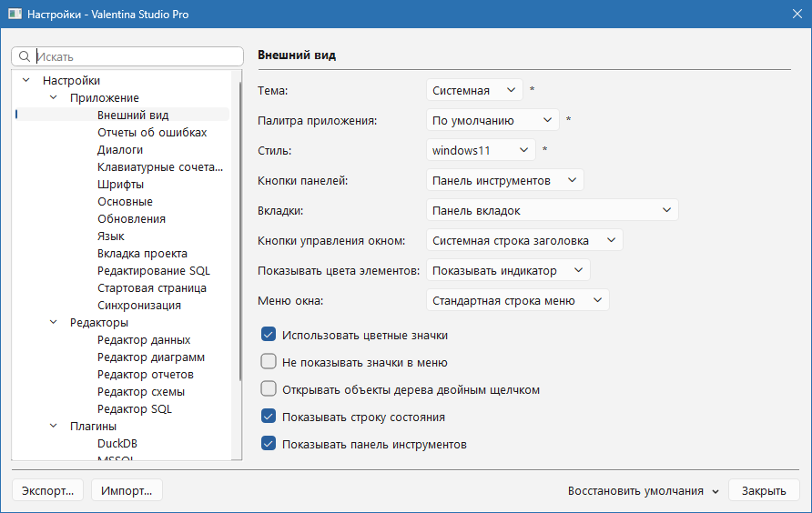This screenshot has width=812, height=513.
Task: Open Язык settings page
Action: [111, 236]
